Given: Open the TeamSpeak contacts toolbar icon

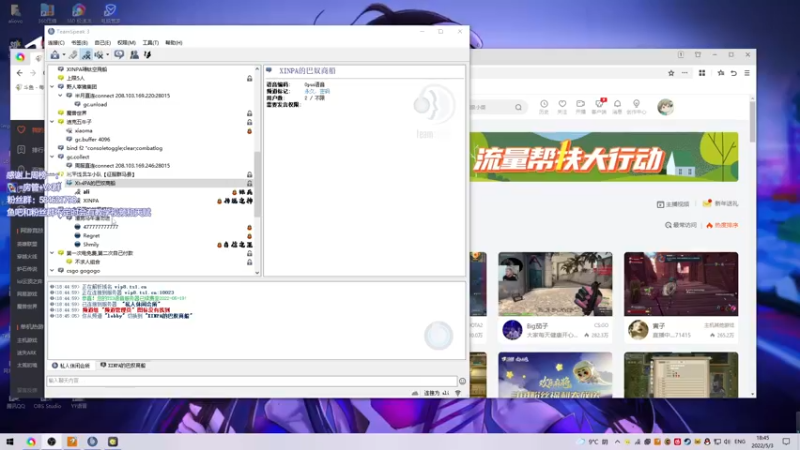Looking at the screenshot, I should [134, 55].
